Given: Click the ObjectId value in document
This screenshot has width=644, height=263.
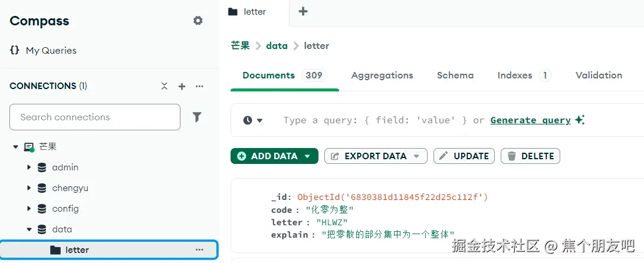Looking at the screenshot, I should [393, 197].
